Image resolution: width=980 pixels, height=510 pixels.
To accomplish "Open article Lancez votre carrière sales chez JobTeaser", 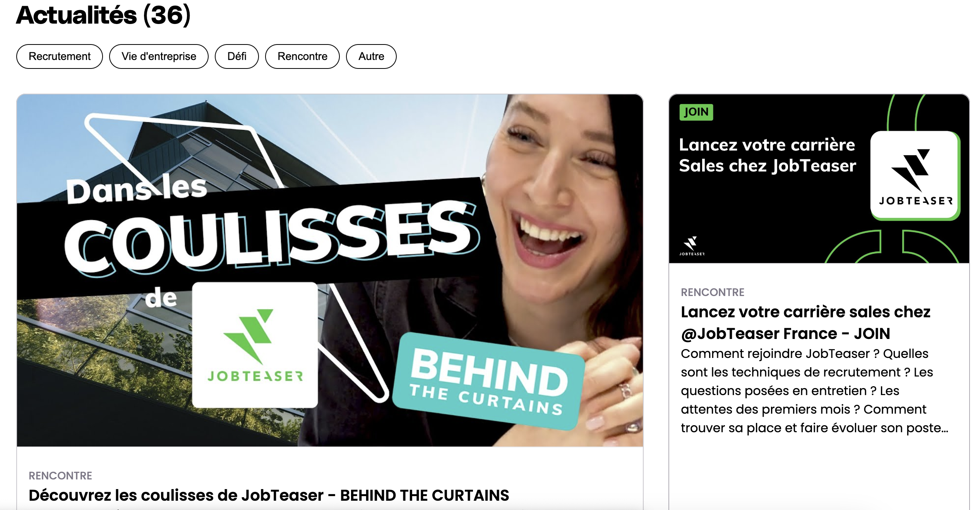I will tap(805, 323).
